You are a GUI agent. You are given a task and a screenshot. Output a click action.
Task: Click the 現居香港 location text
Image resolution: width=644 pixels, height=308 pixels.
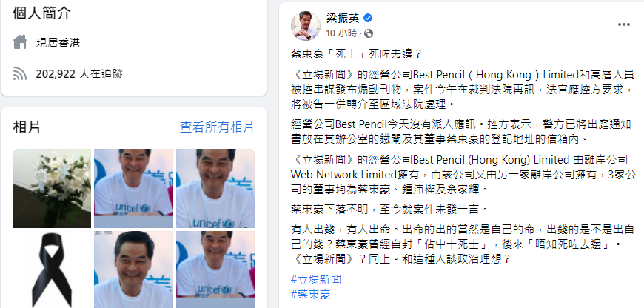point(58,43)
